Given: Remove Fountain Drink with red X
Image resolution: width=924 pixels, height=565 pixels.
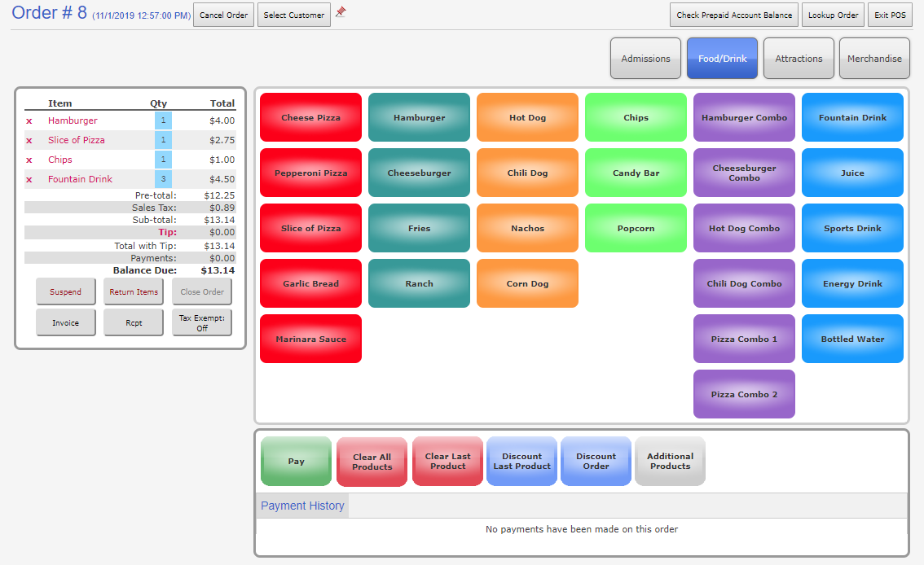Looking at the screenshot, I should pyautogui.click(x=29, y=180).
